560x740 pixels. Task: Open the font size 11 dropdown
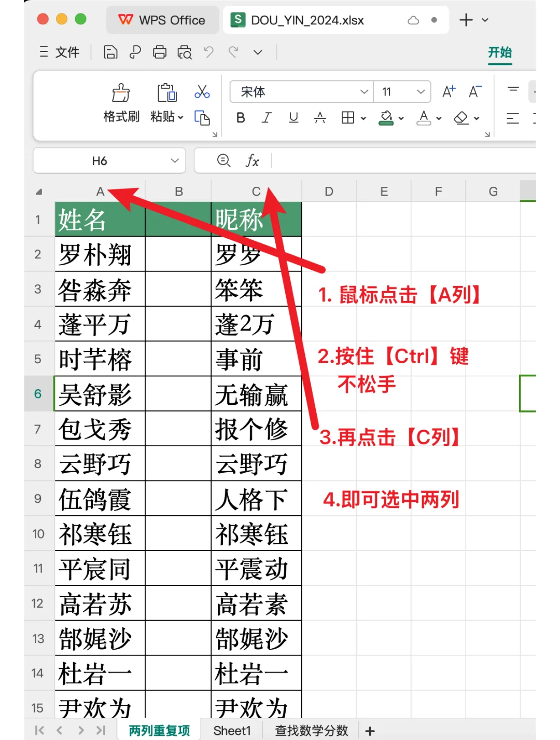[x=421, y=92]
